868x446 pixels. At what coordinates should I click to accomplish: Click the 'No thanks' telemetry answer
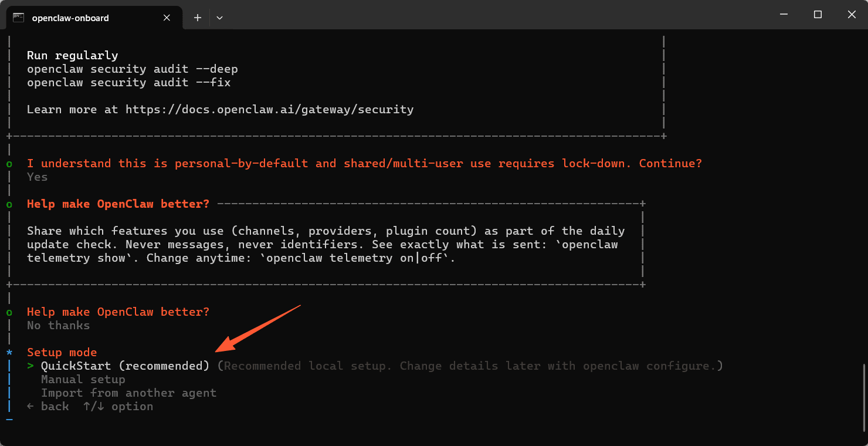[x=59, y=326]
